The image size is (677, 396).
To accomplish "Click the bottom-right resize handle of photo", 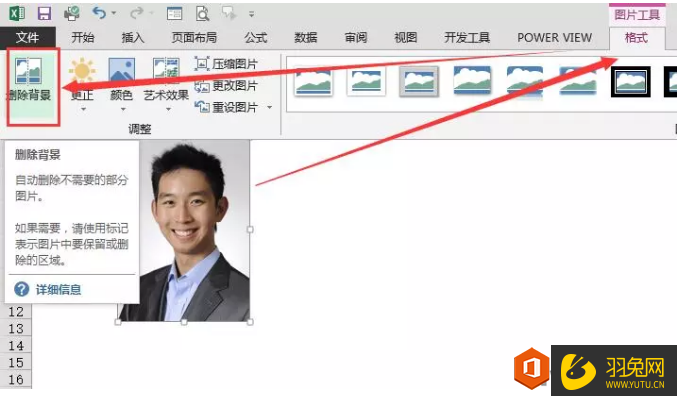I will 250,322.
